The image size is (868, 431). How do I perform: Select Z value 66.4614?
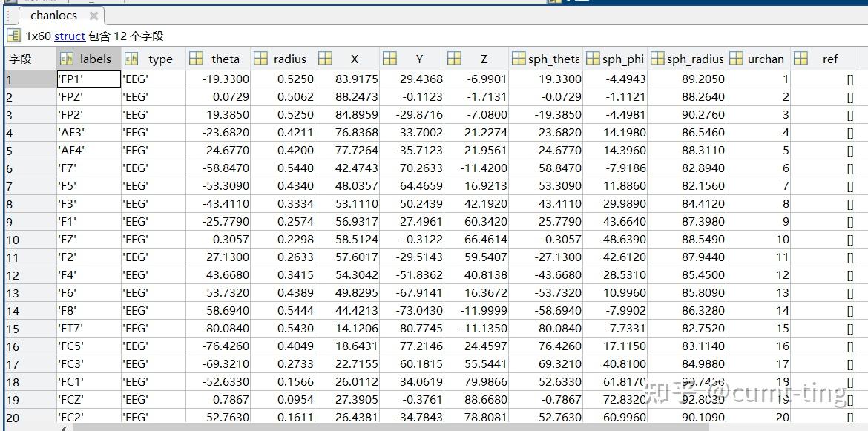(x=476, y=240)
